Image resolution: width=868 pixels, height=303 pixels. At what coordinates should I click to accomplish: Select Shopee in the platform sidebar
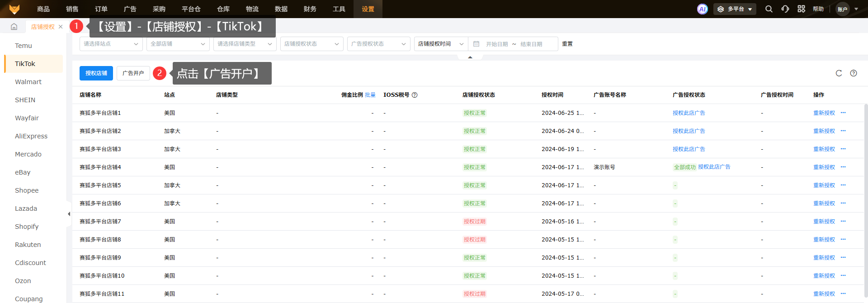pos(27,190)
